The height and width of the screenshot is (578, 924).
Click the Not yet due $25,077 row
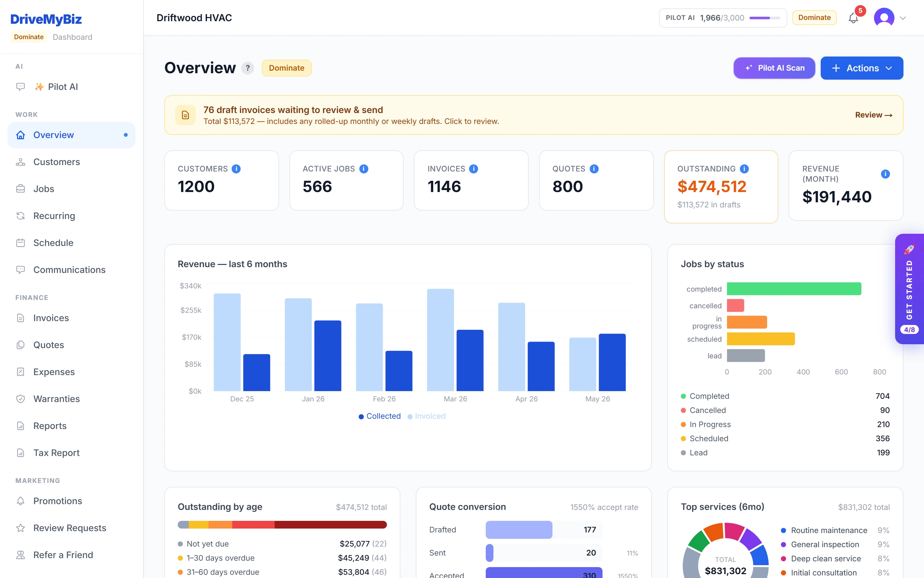[282, 544]
